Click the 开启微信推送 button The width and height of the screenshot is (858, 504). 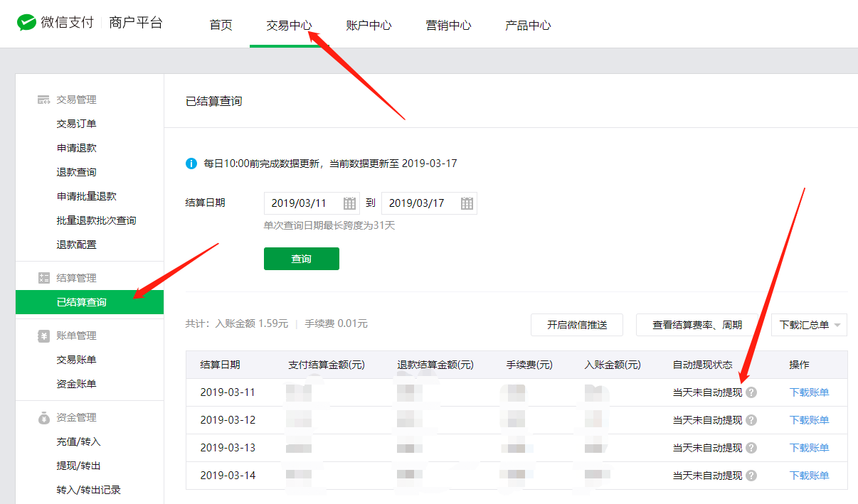tap(577, 325)
